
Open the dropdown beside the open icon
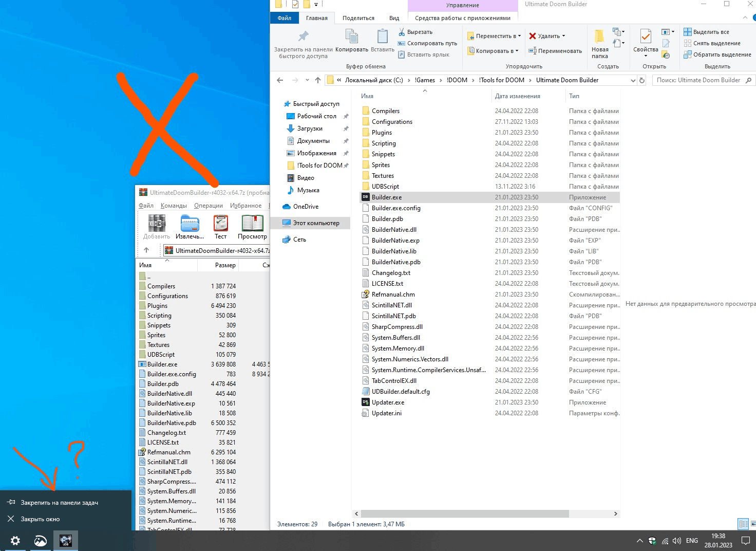[x=668, y=32]
